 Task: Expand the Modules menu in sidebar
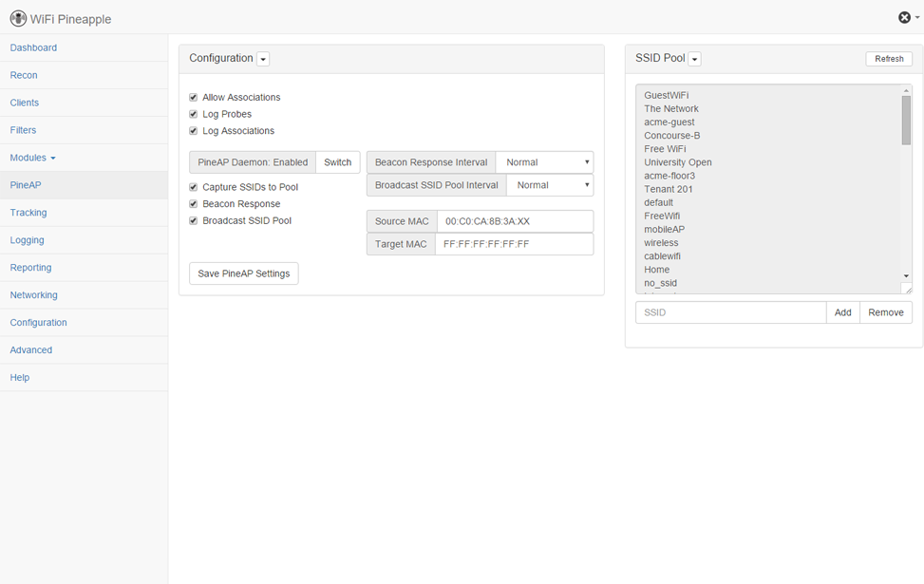click(x=32, y=158)
